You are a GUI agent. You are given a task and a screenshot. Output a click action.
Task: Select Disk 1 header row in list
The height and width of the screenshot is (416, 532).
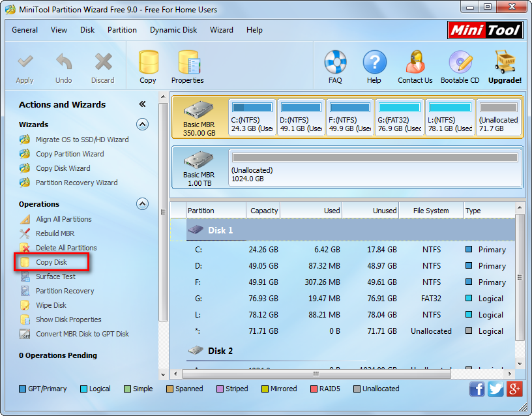[343, 230]
